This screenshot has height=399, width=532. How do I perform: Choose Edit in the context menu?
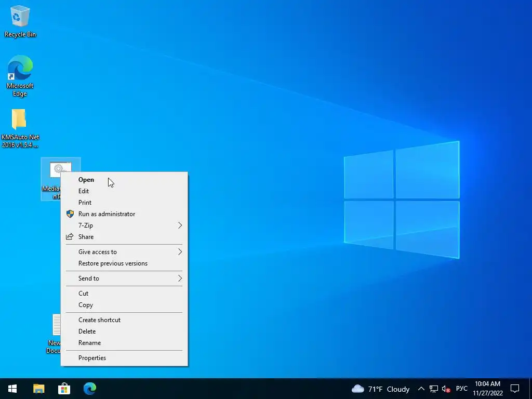[124, 191]
